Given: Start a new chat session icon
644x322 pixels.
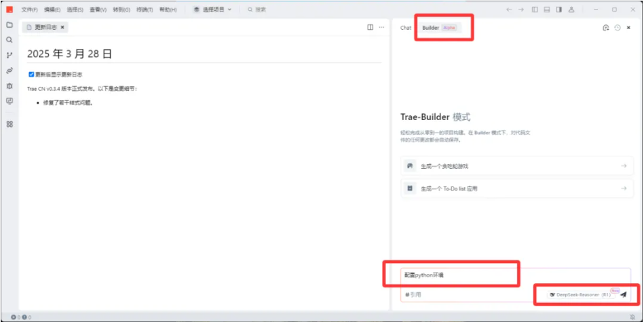Looking at the screenshot, I should [605, 28].
